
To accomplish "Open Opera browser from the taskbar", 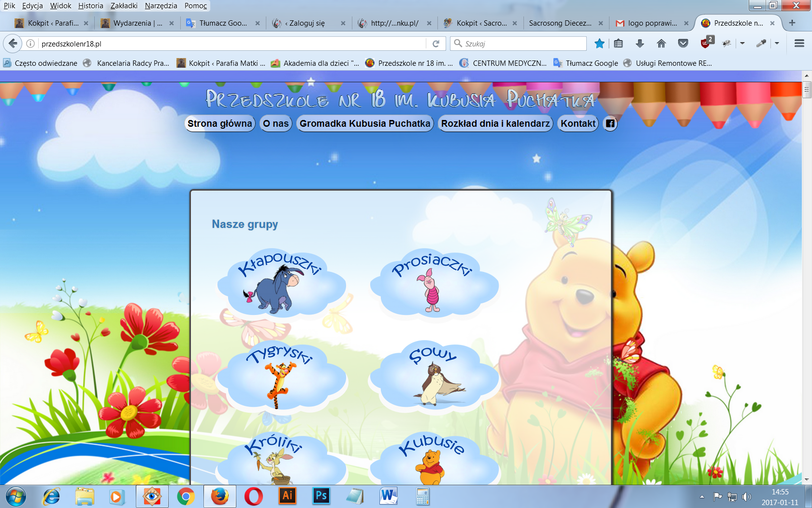I will click(x=253, y=497).
